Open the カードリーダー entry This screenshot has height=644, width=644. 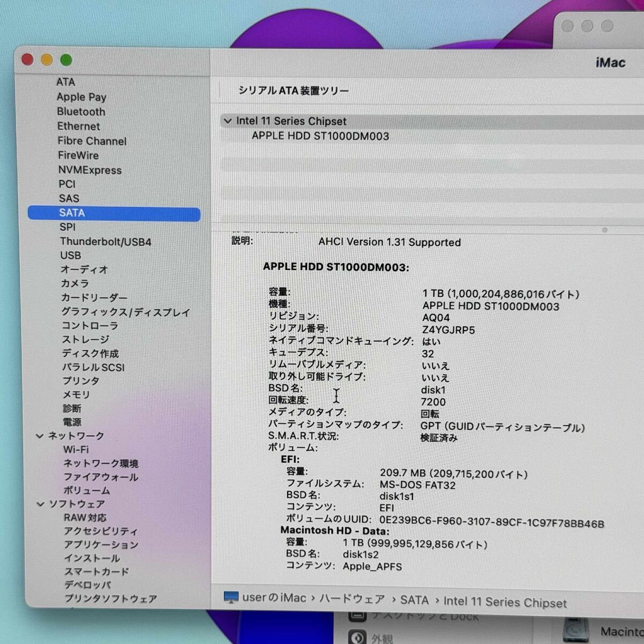click(x=94, y=297)
